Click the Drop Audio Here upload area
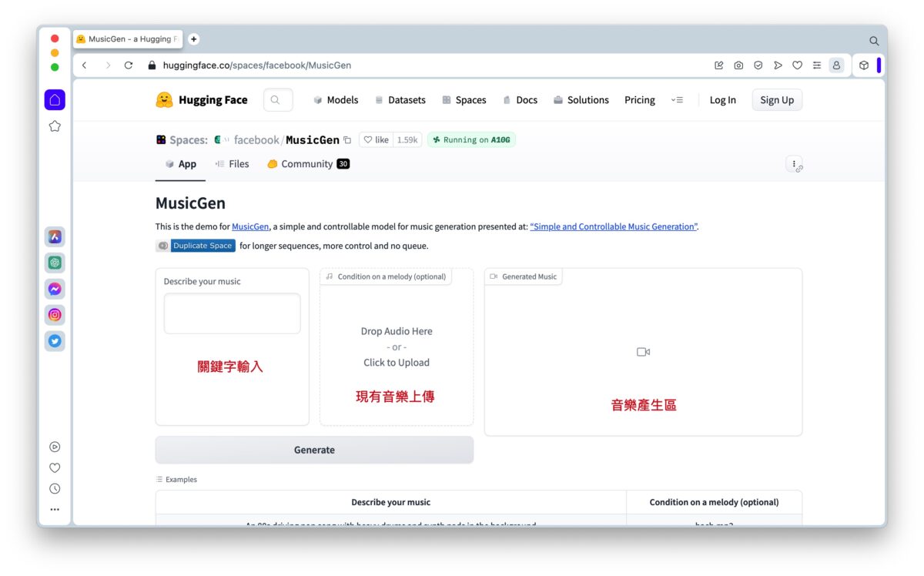Screen dimensions: 924x576 [397, 347]
